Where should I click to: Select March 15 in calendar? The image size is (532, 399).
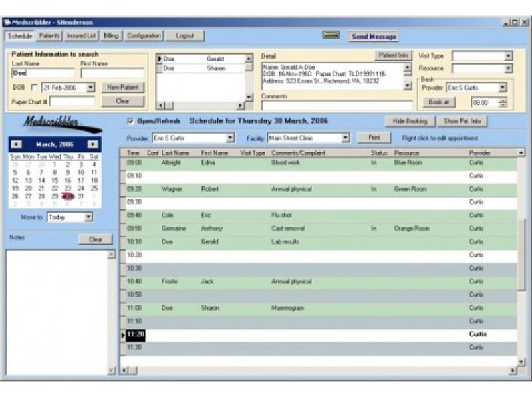point(55,180)
